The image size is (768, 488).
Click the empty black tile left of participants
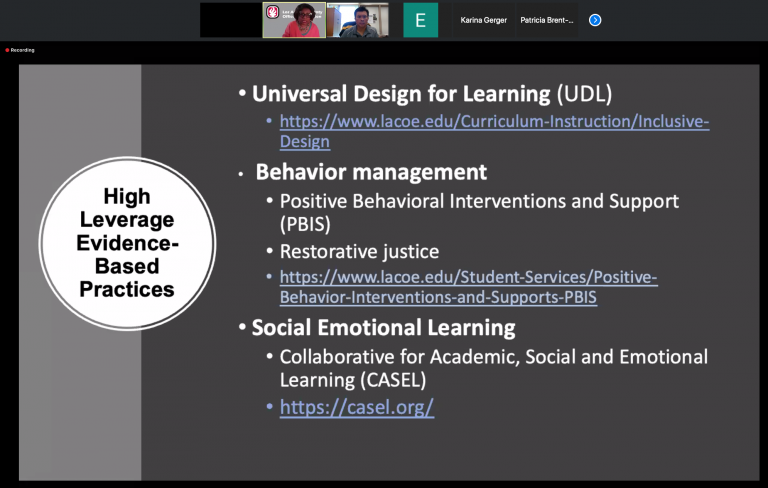[x=231, y=20]
